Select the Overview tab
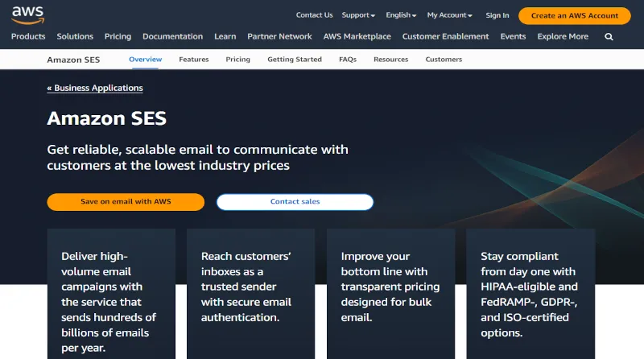The width and height of the screenshot is (644, 359). (146, 60)
